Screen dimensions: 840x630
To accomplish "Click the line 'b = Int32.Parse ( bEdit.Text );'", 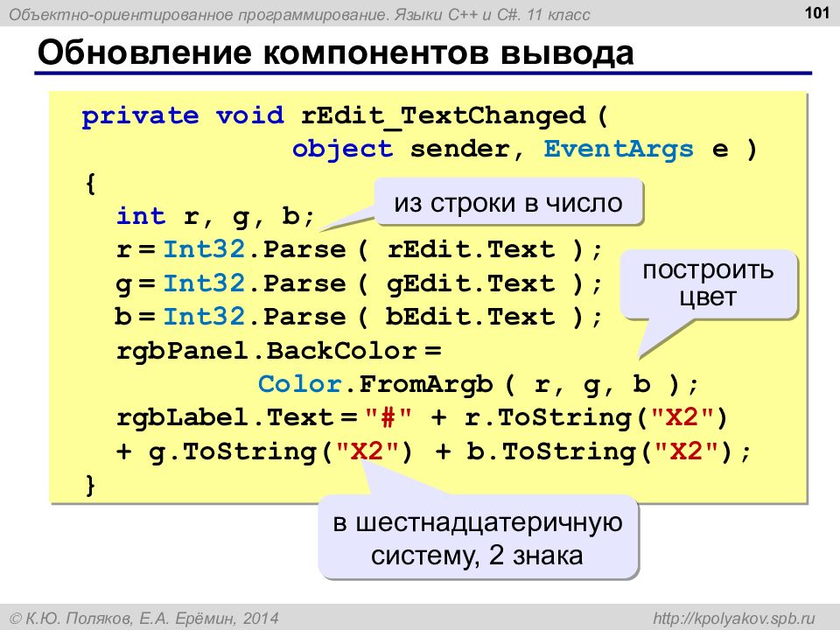I will coord(359,317).
